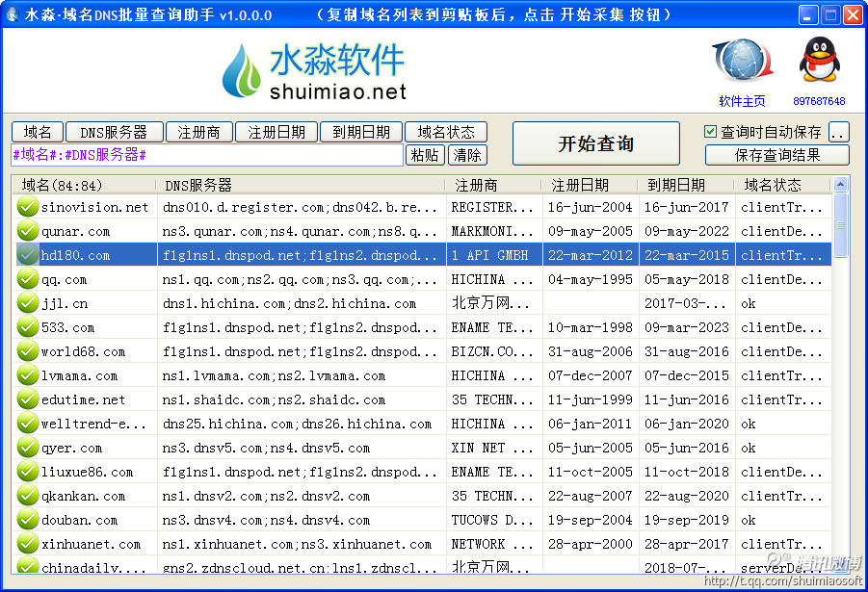Click green check icon for edutime.net
The width and height of the screenshot is (868, 592).
[27, 399]
